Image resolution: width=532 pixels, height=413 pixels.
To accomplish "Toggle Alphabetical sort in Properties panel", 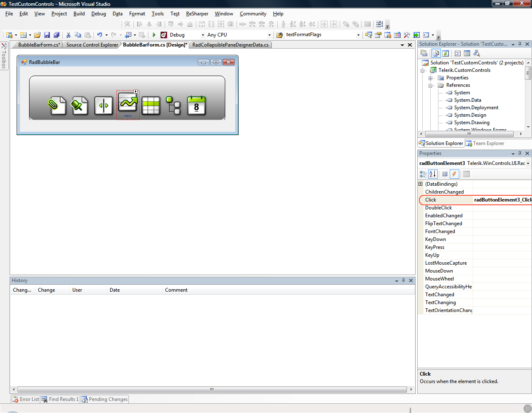I will point(433,174).
